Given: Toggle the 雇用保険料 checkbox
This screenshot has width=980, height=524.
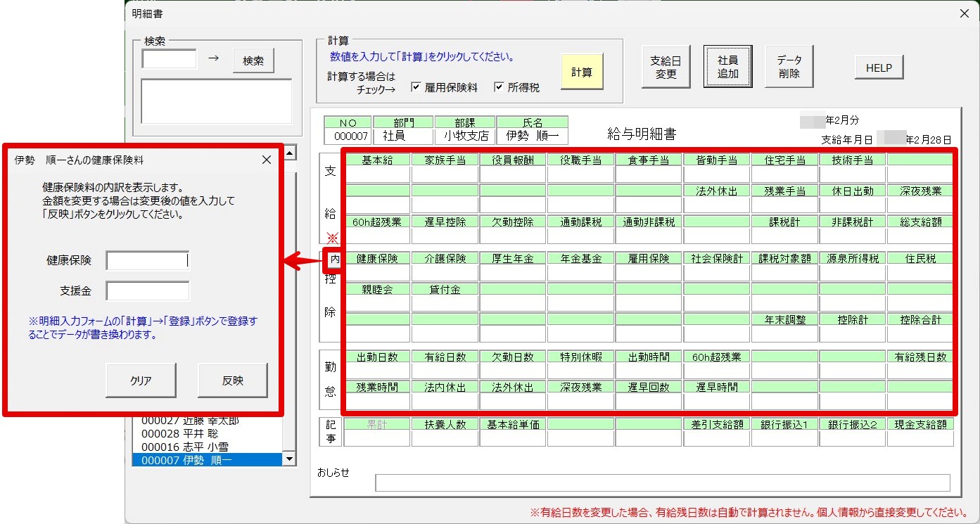Looking at the screenshot, I should tap(416, 87).
